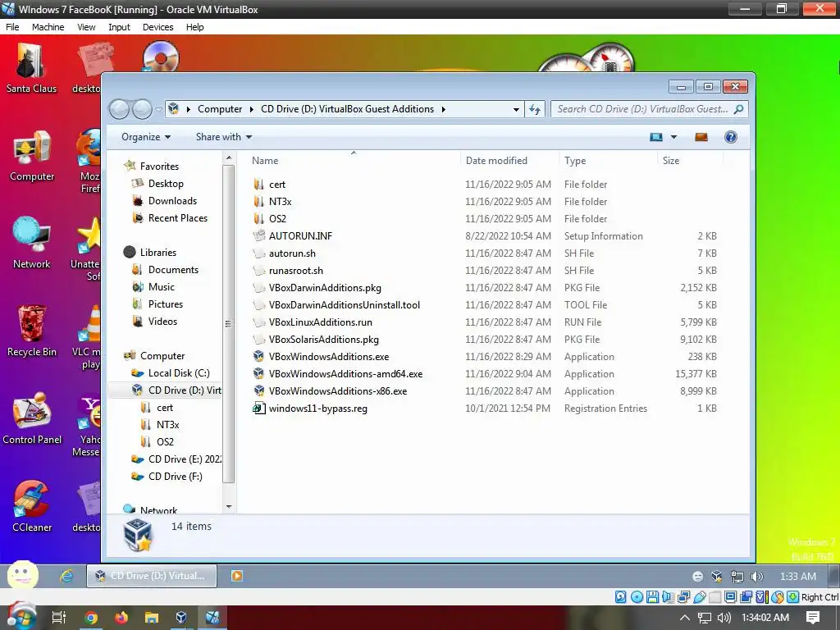This screenshot has height=630, width=840.
Task: Open the Share with dropdown
Action: pyautogui.click(x=224, y=137)
